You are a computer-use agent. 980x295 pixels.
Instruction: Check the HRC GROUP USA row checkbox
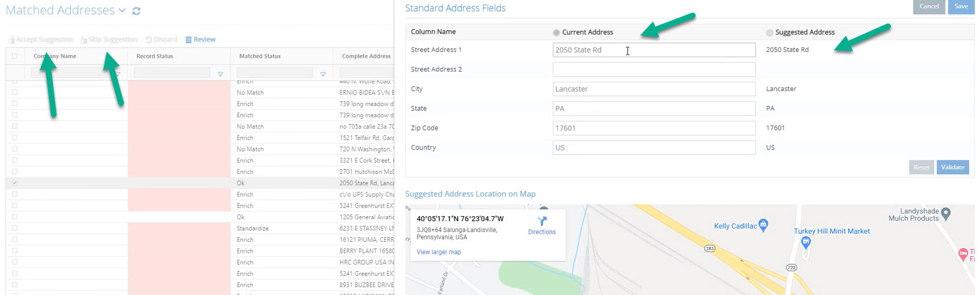15,262
